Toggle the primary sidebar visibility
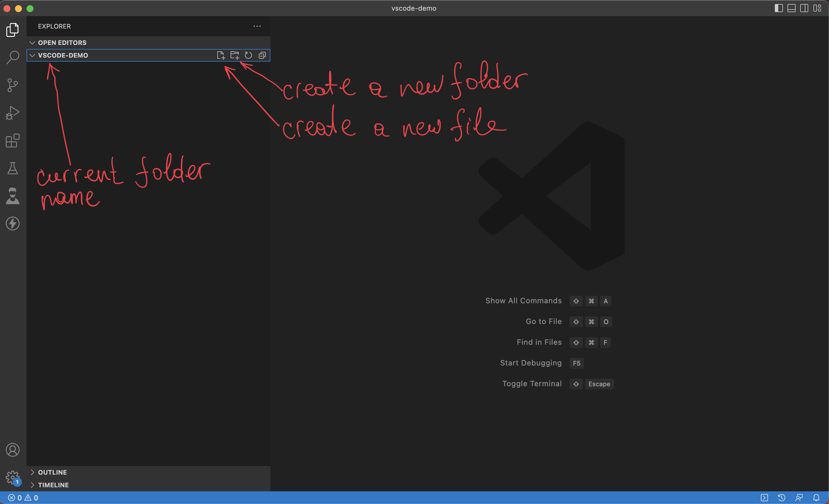829x504 pixels. pos(779,8)
